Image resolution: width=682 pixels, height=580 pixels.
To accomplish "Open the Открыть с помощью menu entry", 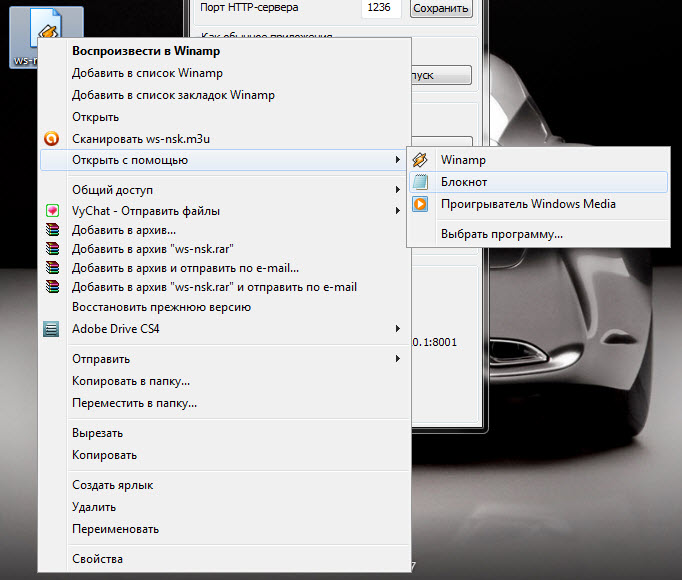I will coord(225,160).
